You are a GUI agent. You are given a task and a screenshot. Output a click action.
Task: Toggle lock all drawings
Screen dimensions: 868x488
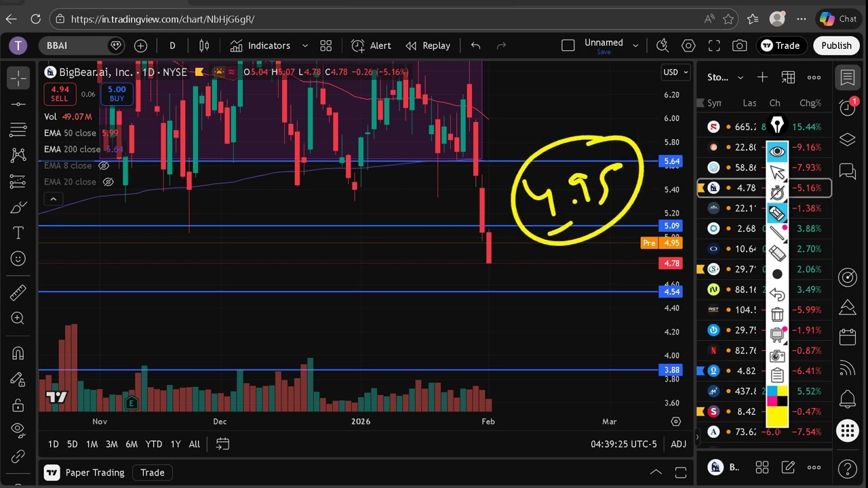(x=18, y=405)
